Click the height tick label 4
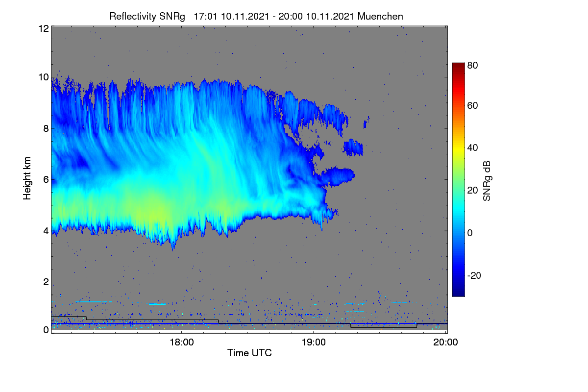Screen dimensions: 588x392 [x=46, y=230]
